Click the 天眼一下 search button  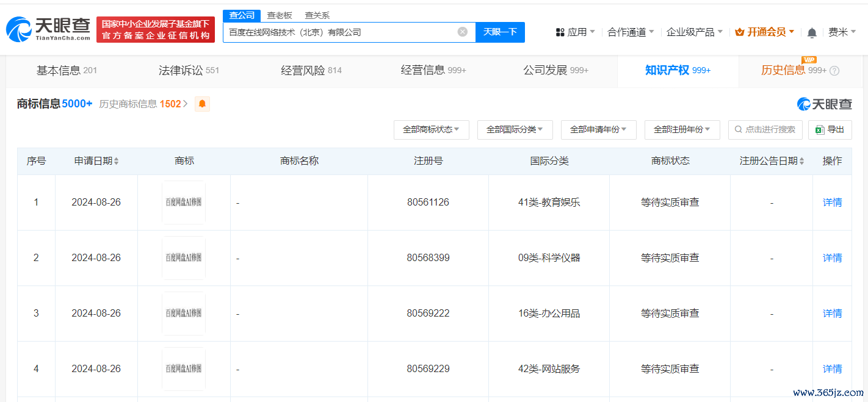(x=501, y=32)
